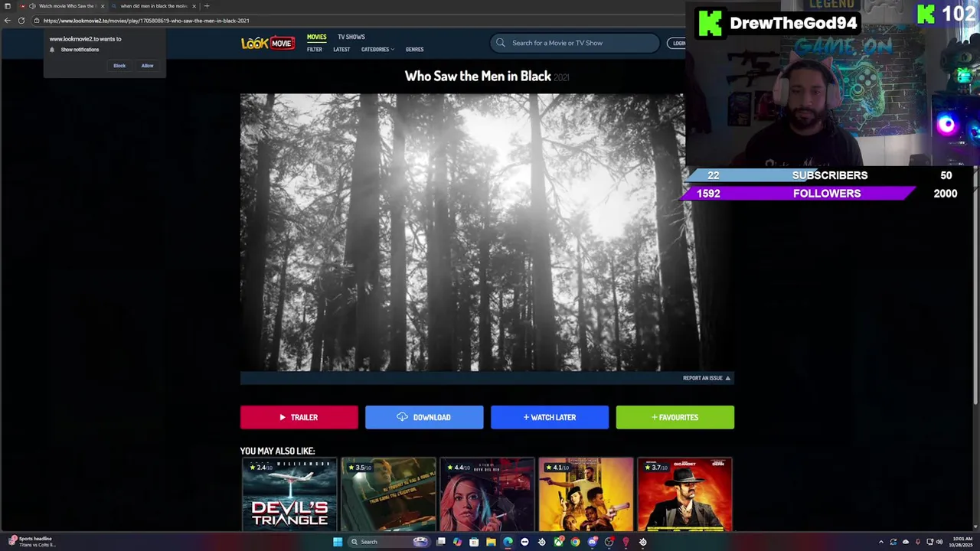
Task: Expand the Categories dropdown
Action: [377, 50]
